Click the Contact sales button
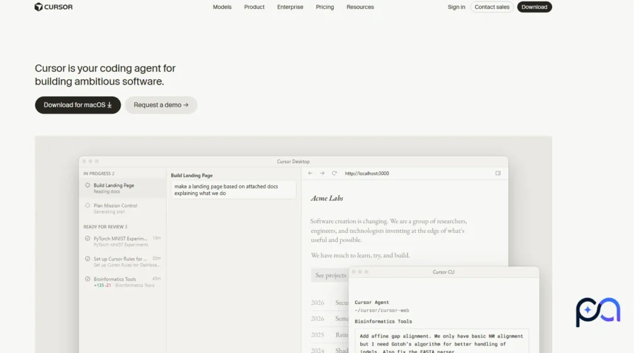The image size is (644, 353). [x=492, y=7]
